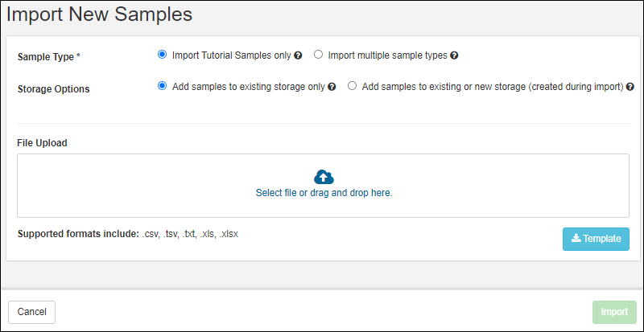Screen dimensions: 644x332
Task: Click the Supported formats include text
Action: click(x=78, y=234)
